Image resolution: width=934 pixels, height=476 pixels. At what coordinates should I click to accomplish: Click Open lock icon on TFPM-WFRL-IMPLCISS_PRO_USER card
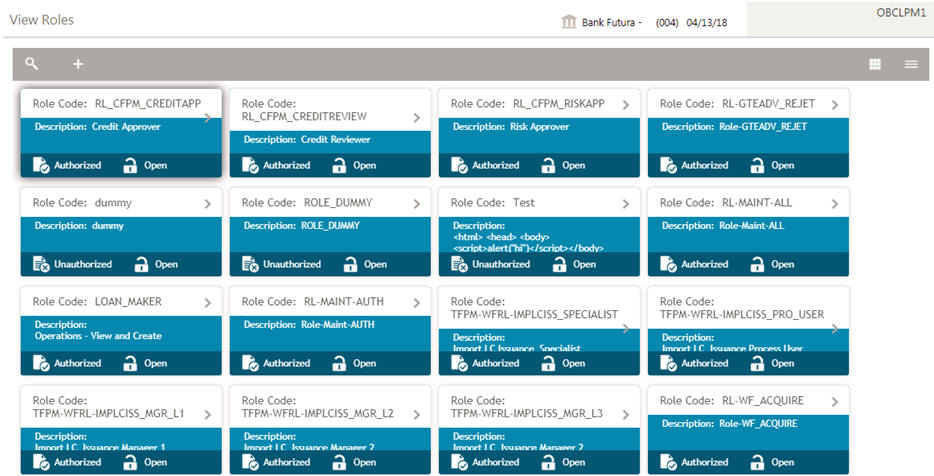(757, 363)
